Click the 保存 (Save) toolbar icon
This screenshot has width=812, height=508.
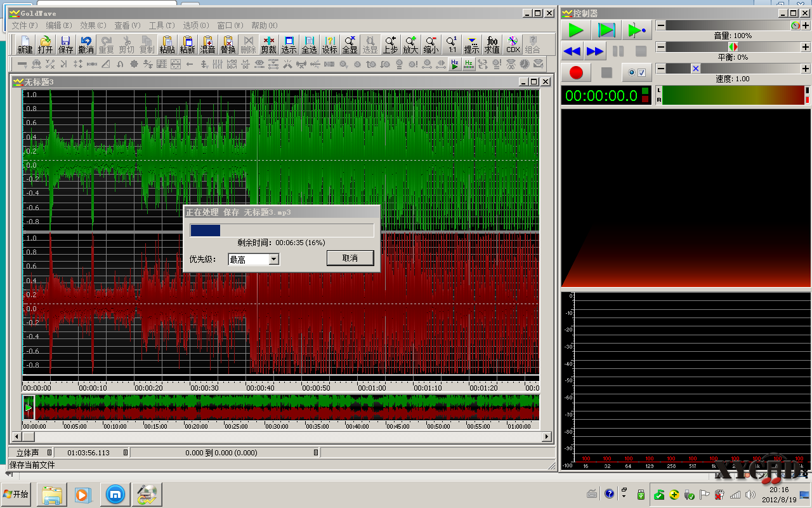click(x=65, y=44)
